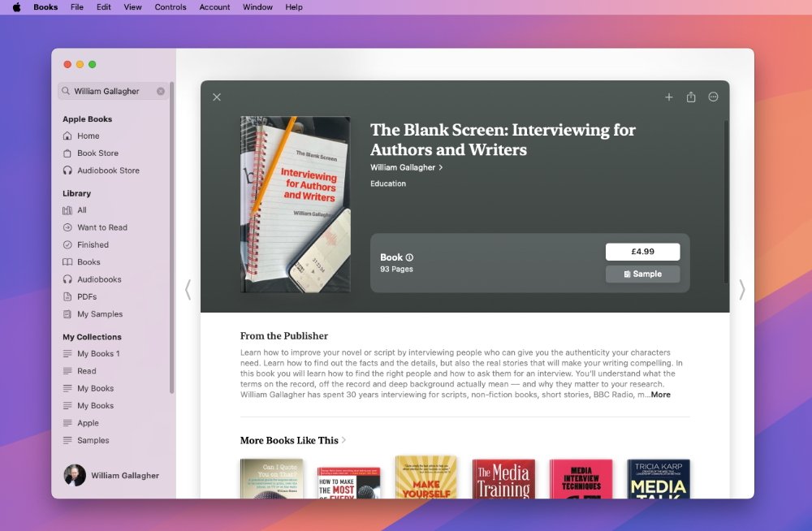Open the Apple menu icon
This screenshot has height=531, width=812.
pyautogui.click(x=16, y=7)
